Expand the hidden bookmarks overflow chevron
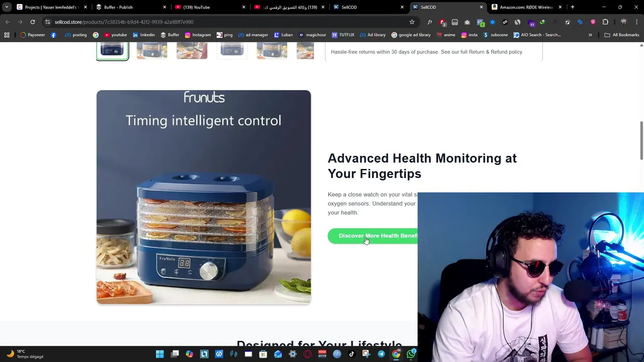Image resolution: width=644 pixels, height=362 pixels. pyautogui.click(x=590, y=35)
